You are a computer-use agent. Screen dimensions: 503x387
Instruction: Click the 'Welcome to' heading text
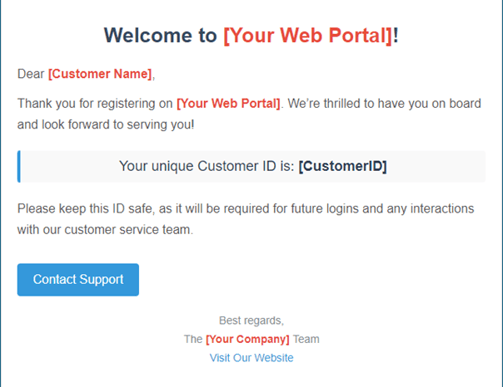[x=160, y=35]
